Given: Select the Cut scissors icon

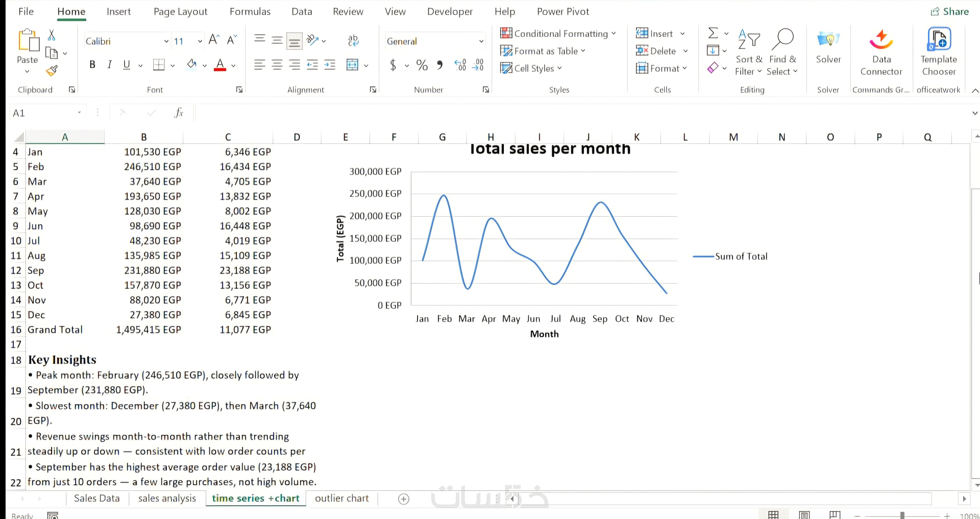Looking at the screenshot, I should pos(51,35).
